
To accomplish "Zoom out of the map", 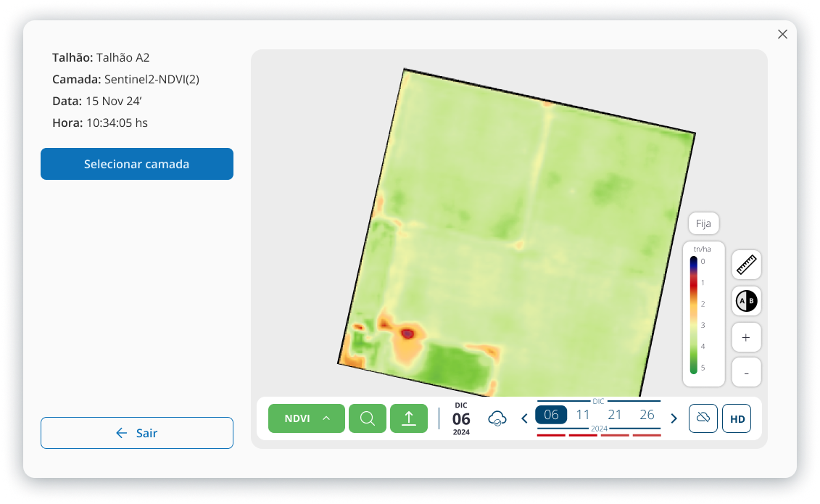I will coord(746,372).
